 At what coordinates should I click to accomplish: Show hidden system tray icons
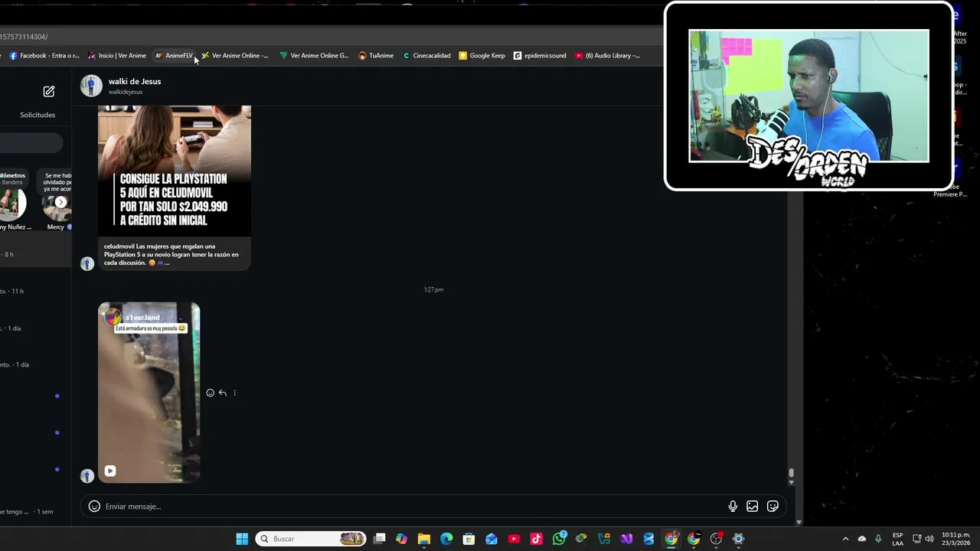coord(845,539)
